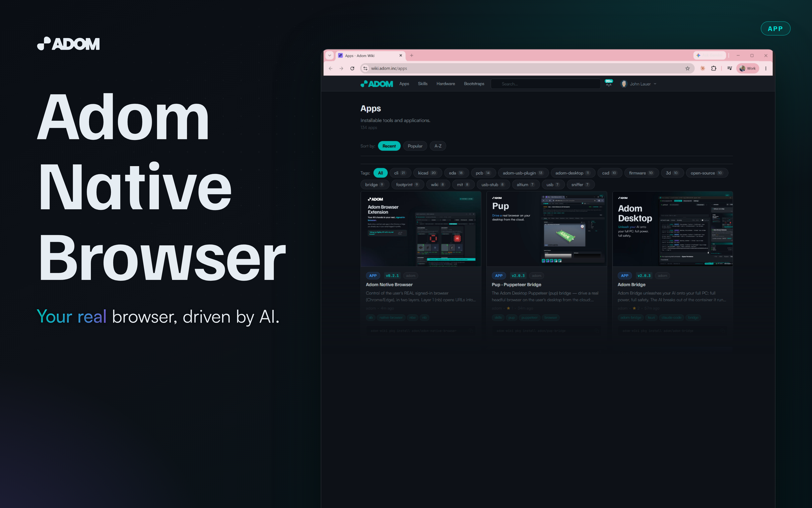This screenshot has height=508, width=812.
Task: Open the tab search chevron in the tab strip
Action: pos(330,55)
